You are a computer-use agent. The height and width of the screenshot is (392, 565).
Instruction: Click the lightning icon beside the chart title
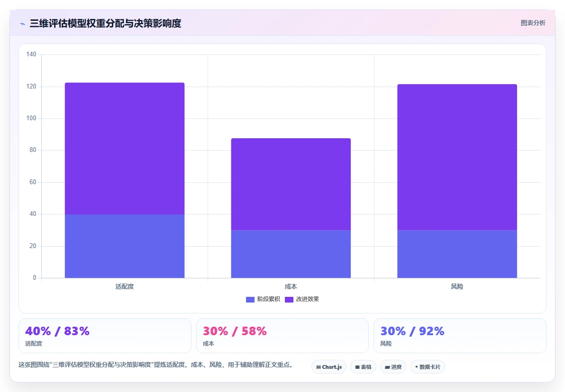(23, 24)
